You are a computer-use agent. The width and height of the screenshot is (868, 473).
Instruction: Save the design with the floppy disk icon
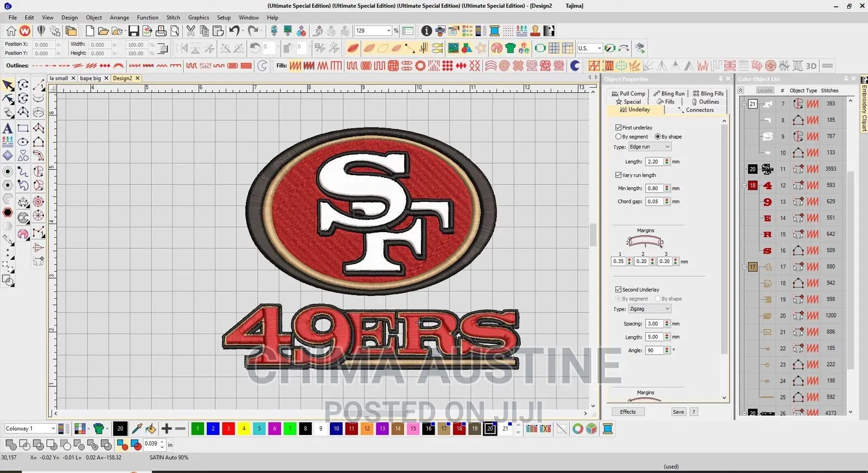133,31
